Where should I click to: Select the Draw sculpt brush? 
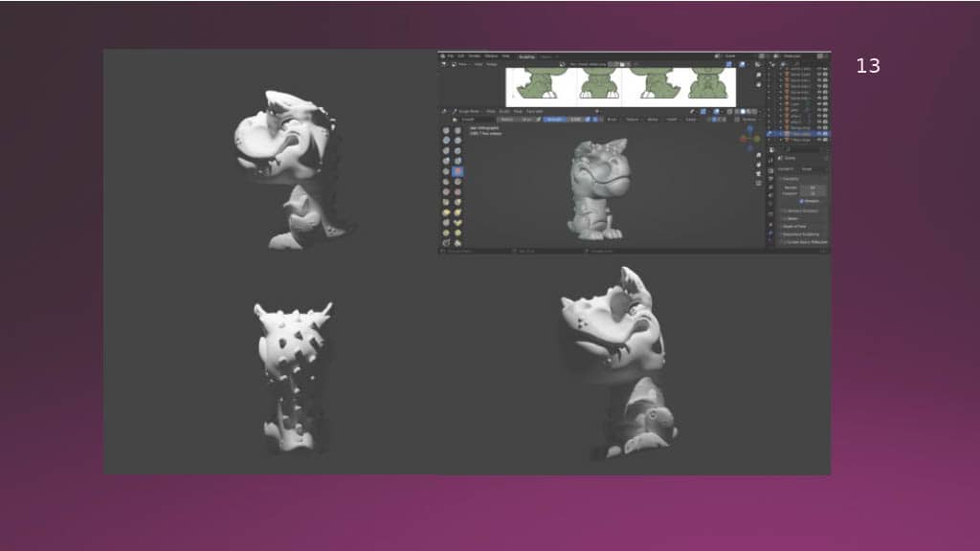[446, 130]
